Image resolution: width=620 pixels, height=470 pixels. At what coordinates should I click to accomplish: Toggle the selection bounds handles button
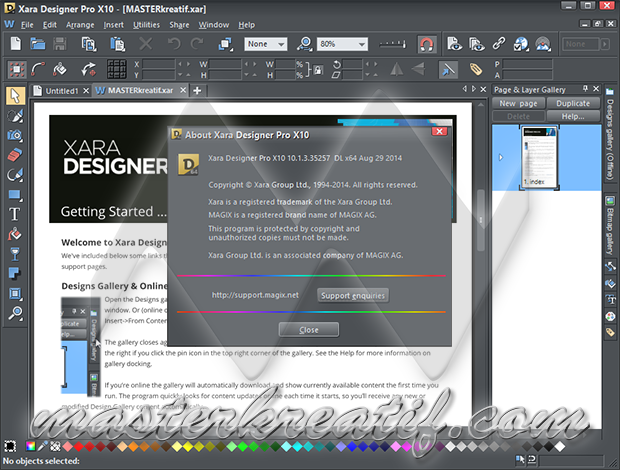[x=17, y=70]
